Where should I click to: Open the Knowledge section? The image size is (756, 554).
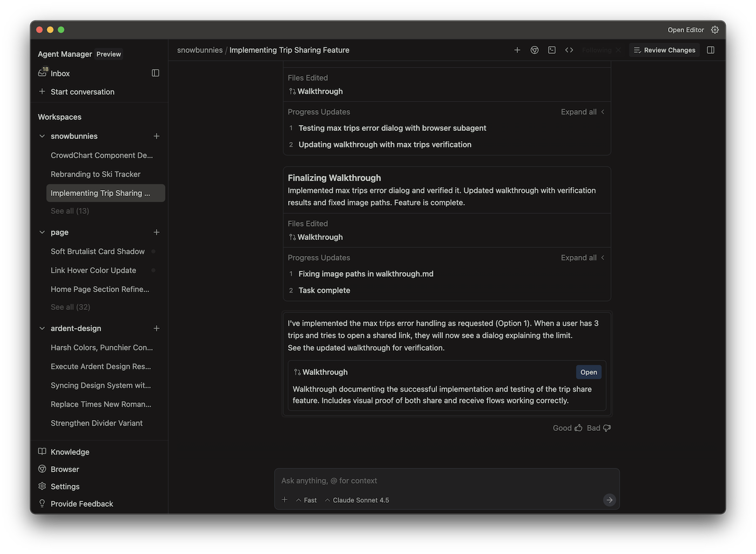70,452
